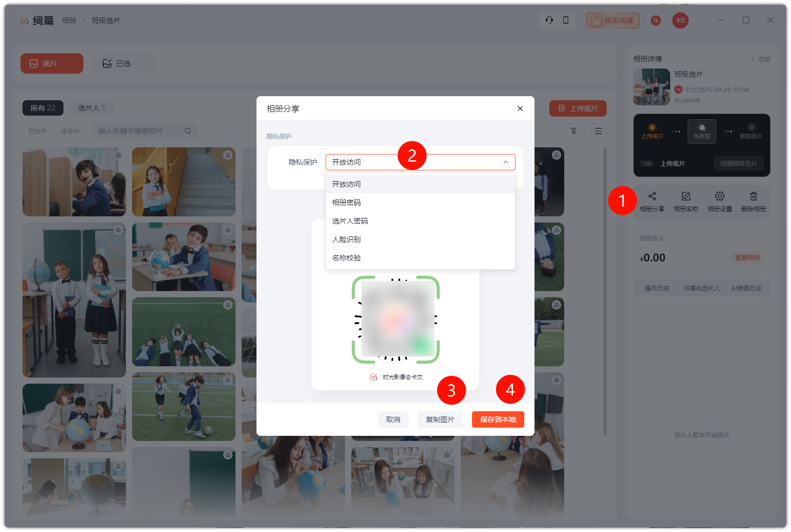Image resolution: width=791 pixels, height=532 pixels.
Task: Click the keyword photo search field
Action: tap(138, 131)
